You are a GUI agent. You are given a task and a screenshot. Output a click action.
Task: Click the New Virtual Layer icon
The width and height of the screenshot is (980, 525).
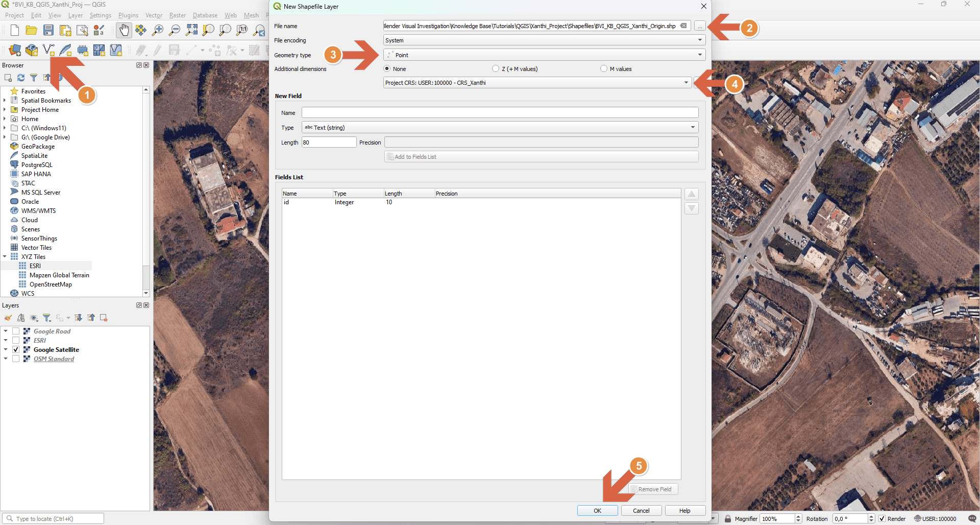pos(116,50)
